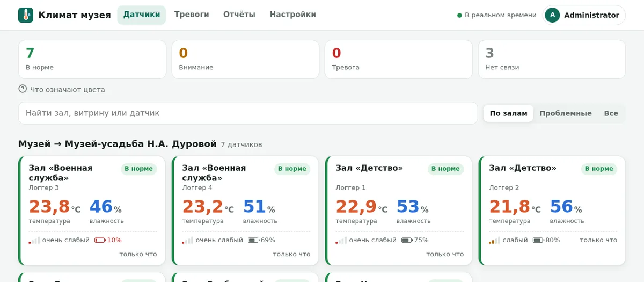Click the Administrator avatar icon

coord(552,15)
